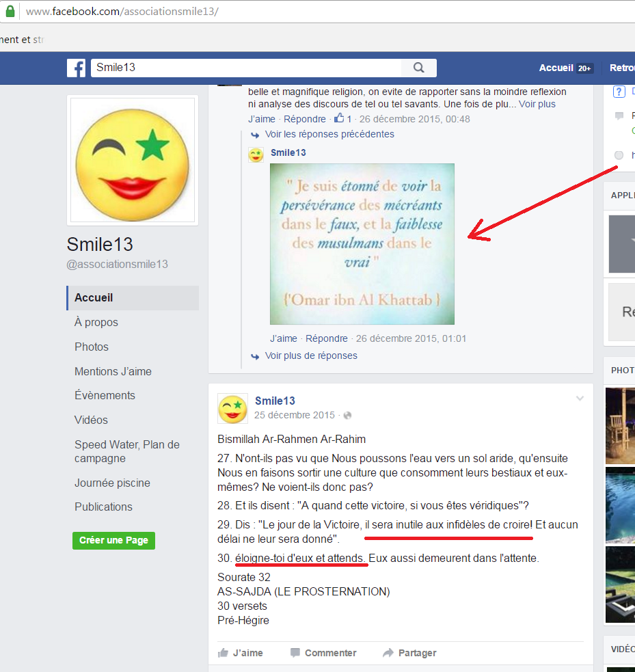Click Accueil in the top blue bar
The width and height of the screenshot is (635, 672).
[556, 68]
